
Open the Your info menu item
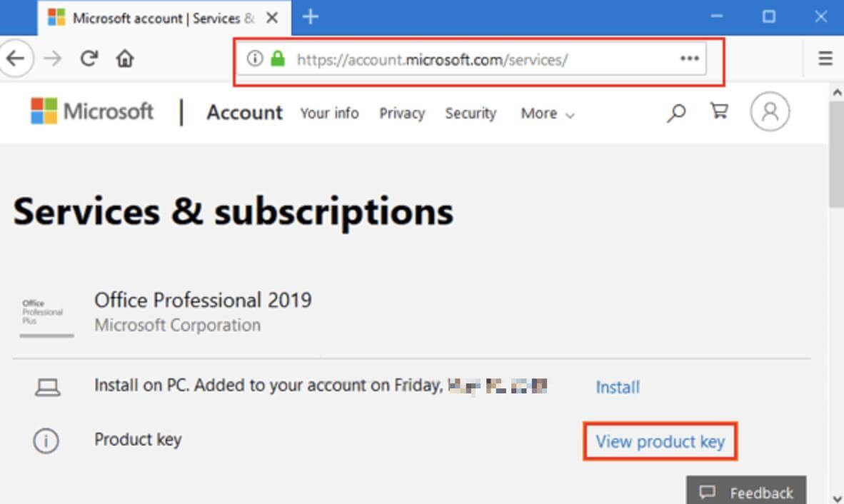pyautogui.click(x=329, y=113)
